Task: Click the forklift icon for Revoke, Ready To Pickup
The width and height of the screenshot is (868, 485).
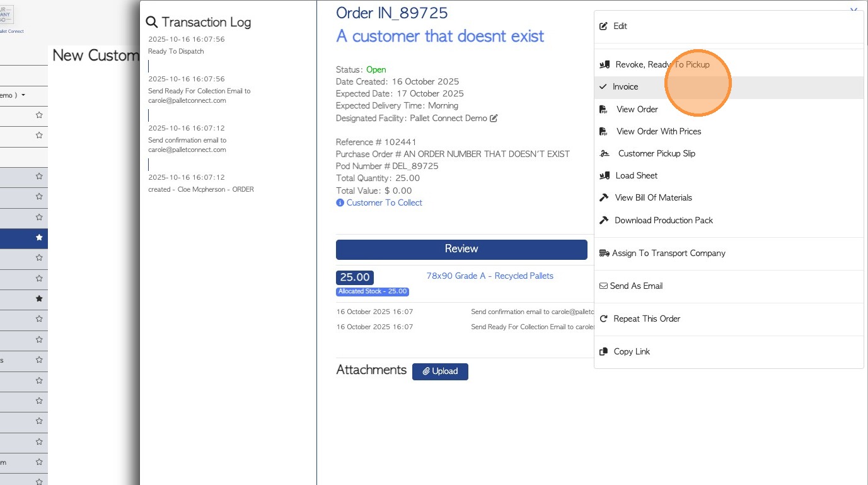Action: (605, 65)
